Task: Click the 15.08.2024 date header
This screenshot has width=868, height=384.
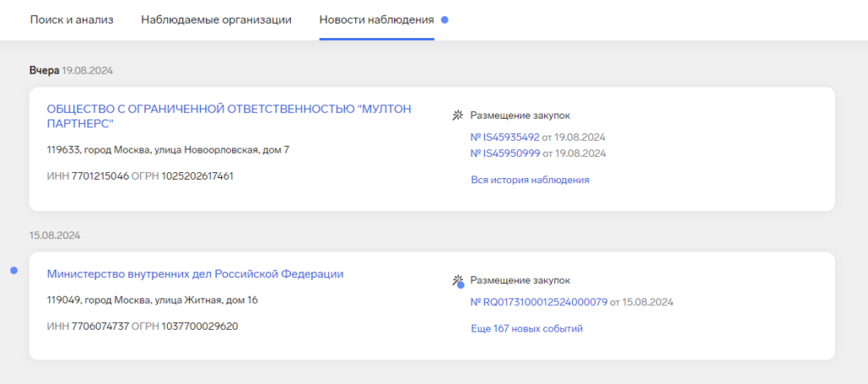Action: (x=54, y=235)
